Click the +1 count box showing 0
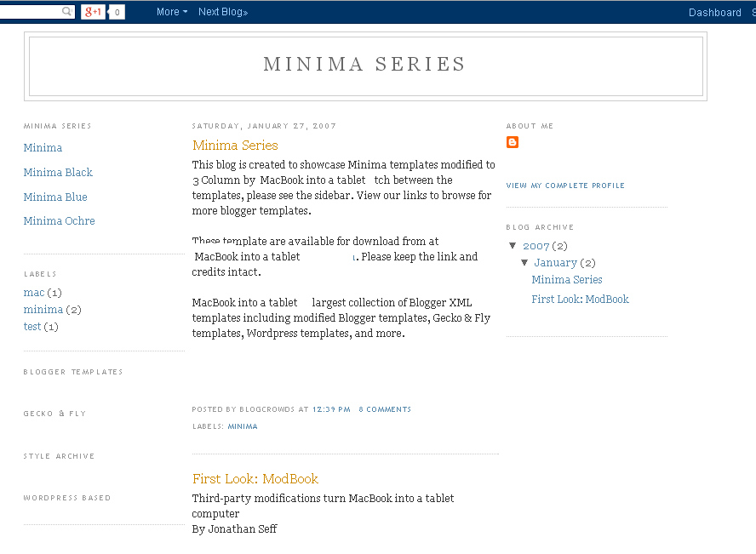Viewport: 756px width, 554px height. 117,12
